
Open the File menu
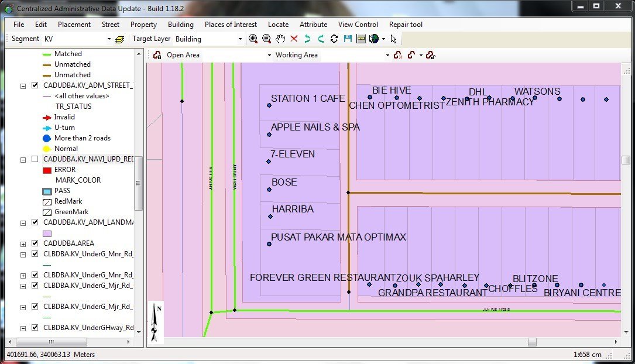pyautogui.click(x=19, y=25)
